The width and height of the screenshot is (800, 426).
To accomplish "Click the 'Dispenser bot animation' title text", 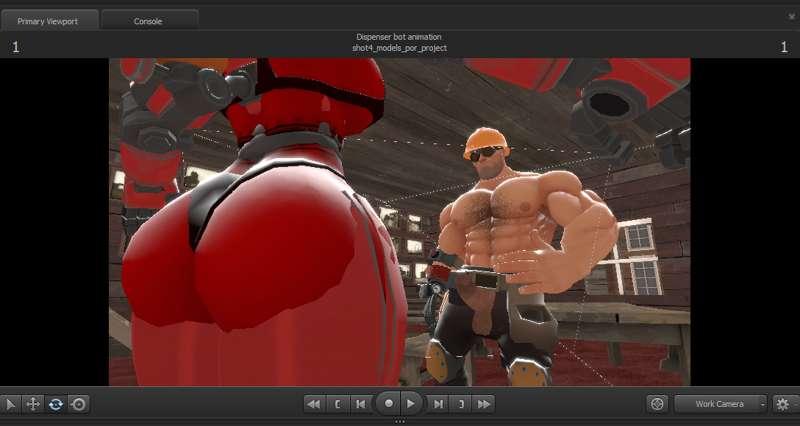I will [399, 37].
